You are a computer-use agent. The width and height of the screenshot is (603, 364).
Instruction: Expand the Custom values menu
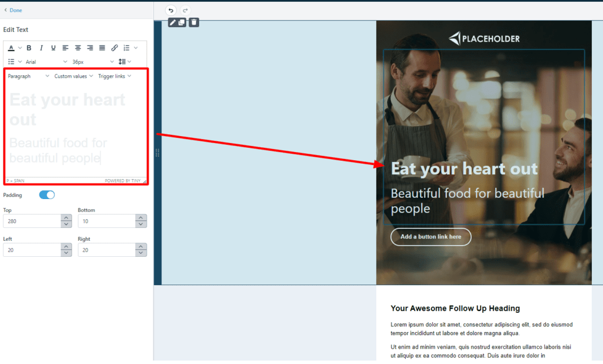(x=74, y=76)
